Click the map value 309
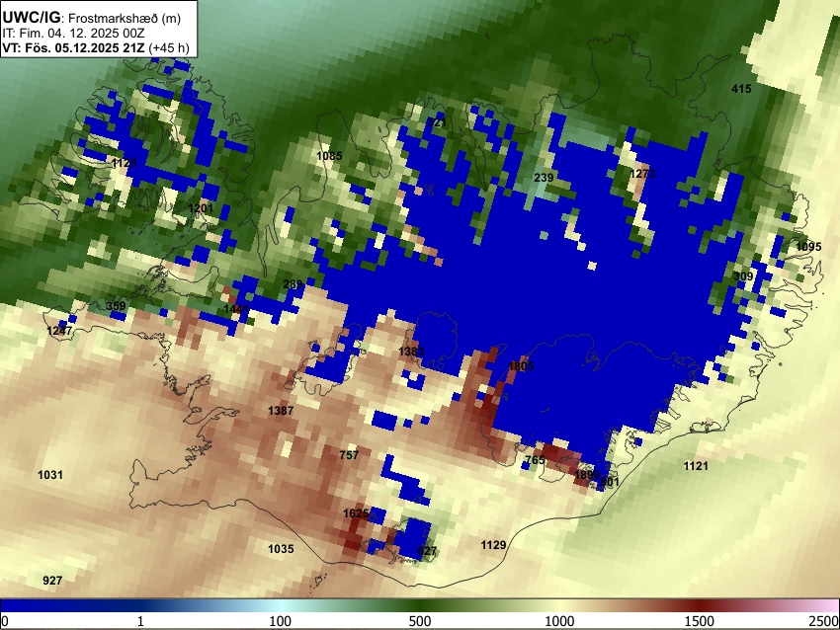Screen dimensions: 840x630 [743, 276]
